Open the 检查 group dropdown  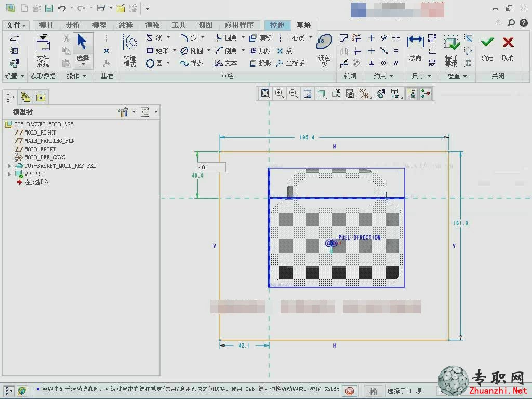tap(457, 76)
